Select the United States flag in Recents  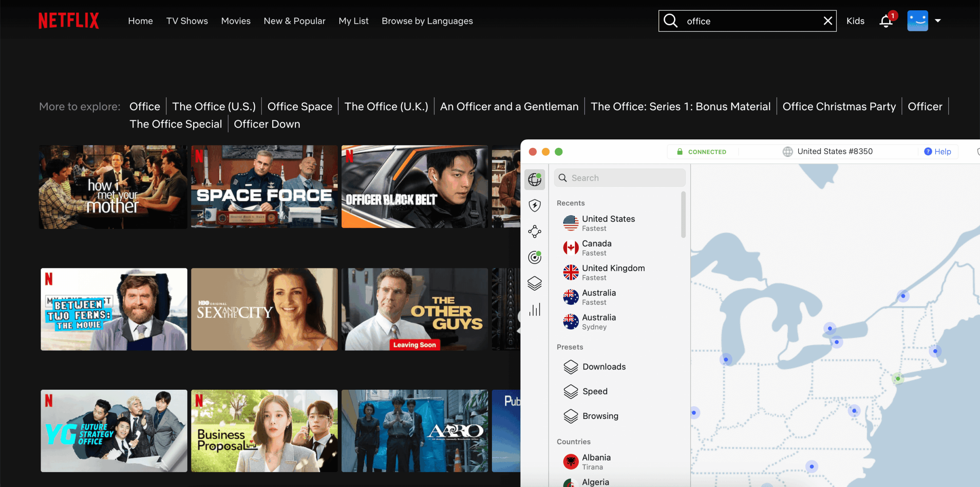571,223
